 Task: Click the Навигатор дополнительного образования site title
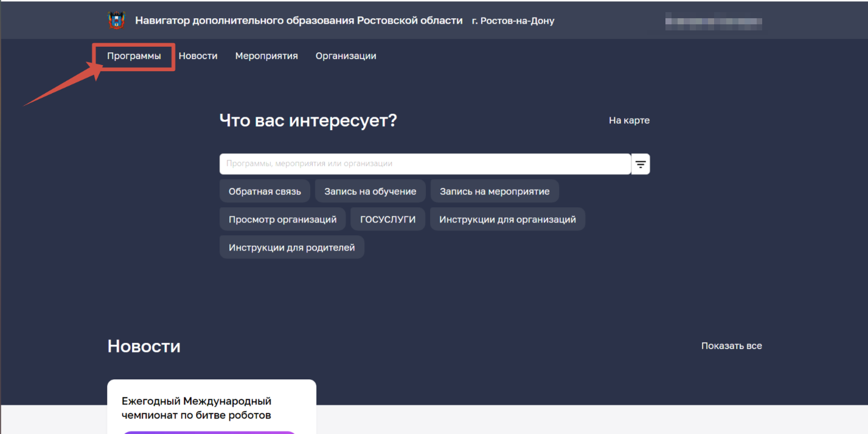(299, 21)
